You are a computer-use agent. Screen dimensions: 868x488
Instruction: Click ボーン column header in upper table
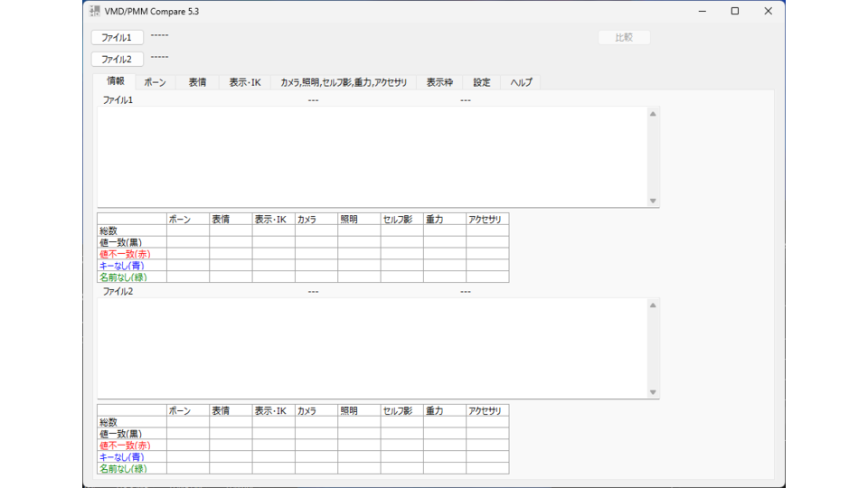click(188, 219)
